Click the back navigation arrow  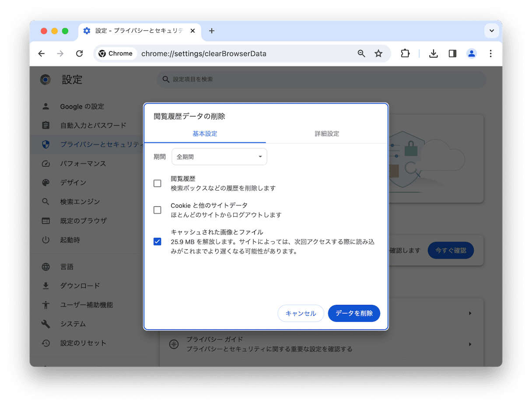point(41,53)
